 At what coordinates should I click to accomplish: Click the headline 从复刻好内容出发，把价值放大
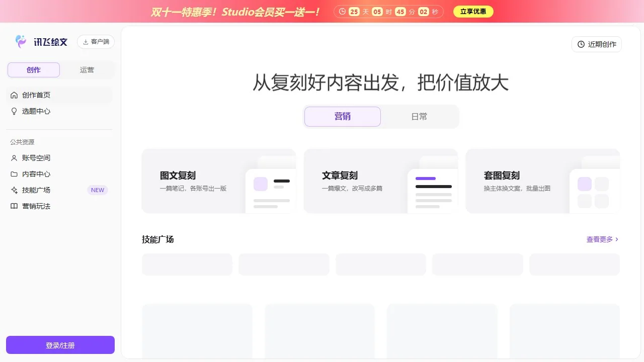click(x=380, y=83)
